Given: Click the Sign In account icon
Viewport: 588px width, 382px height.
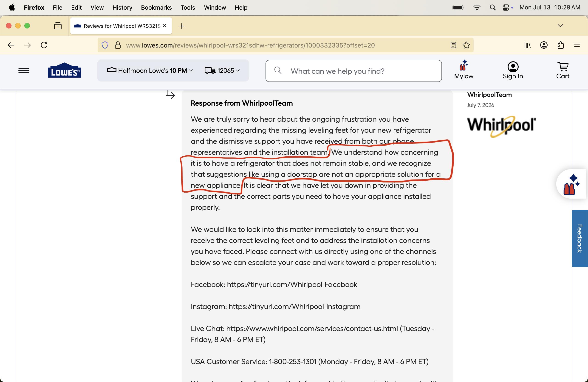Looking at the screenshot, I should tap(513, 70).
